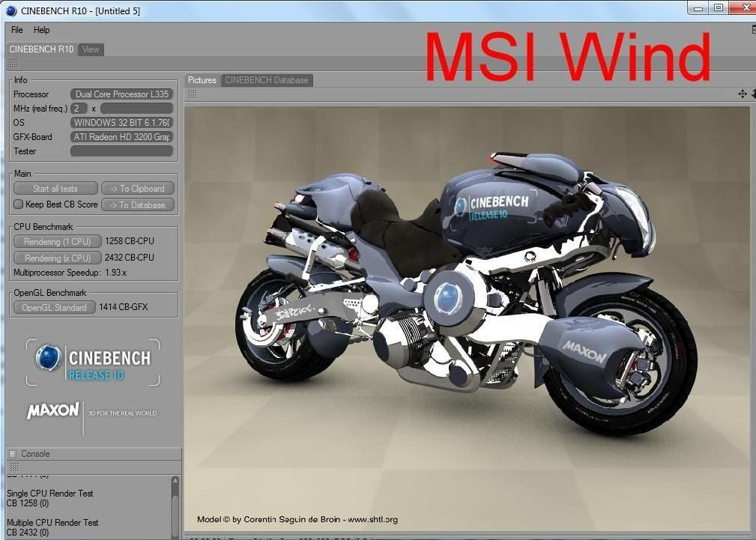756x540 pixels.
Task: Click the console scrollbar up arrow
Action: [175, 480]
